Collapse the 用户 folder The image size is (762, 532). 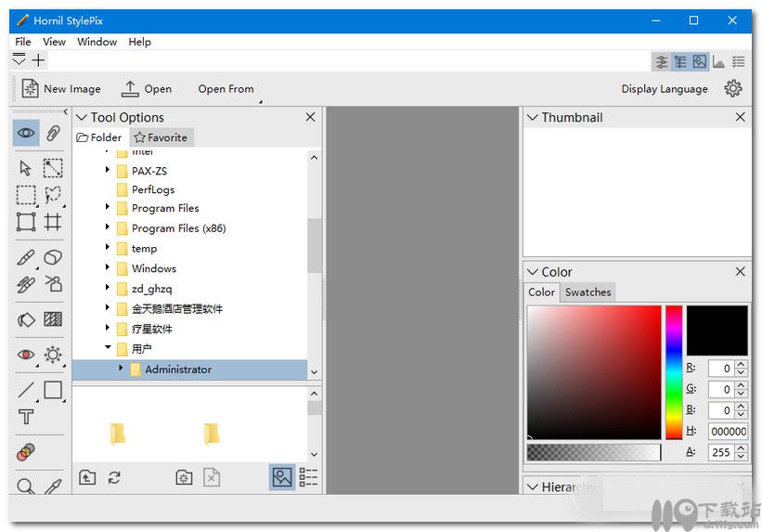click(x=108, y=347)
